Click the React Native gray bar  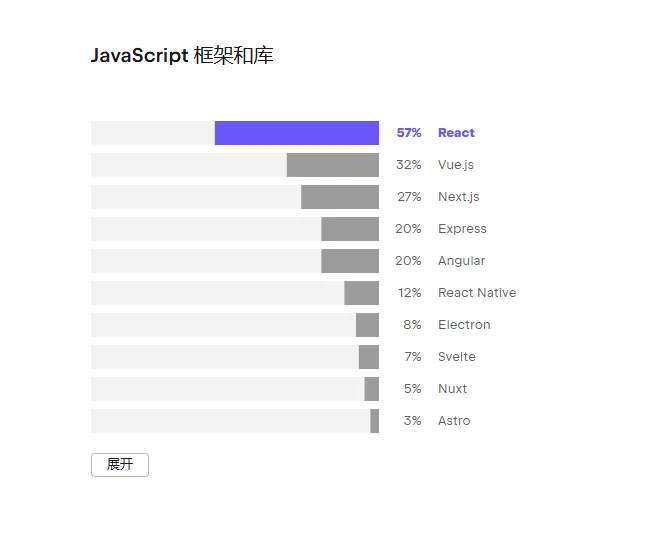tap(362, 293)
